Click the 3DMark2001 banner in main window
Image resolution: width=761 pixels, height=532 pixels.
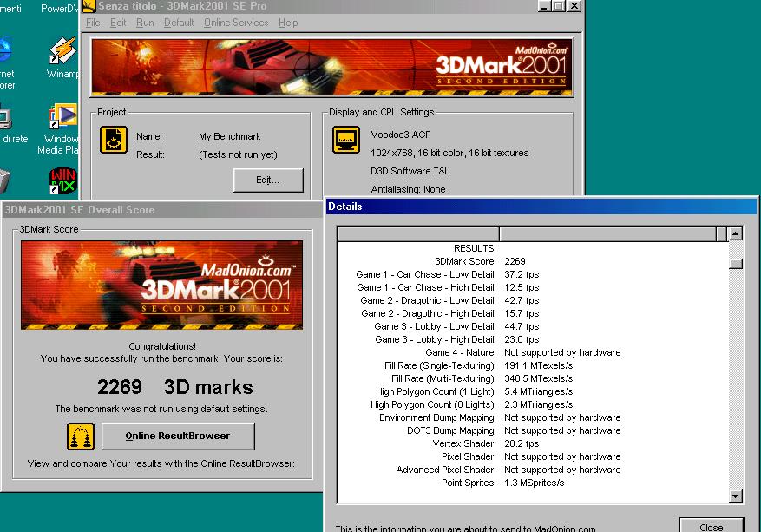coord(332,67)
